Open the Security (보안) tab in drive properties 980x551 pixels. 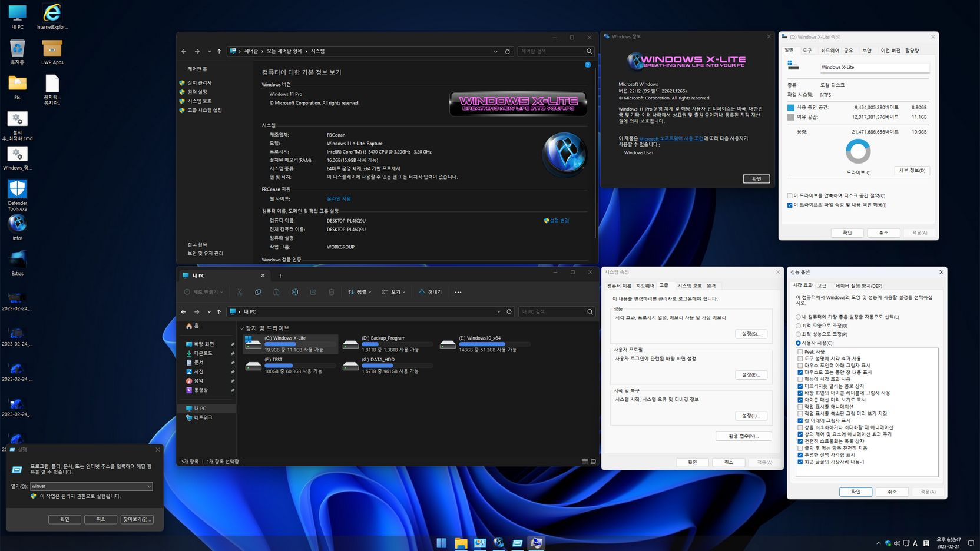click(x=867, y=51)
